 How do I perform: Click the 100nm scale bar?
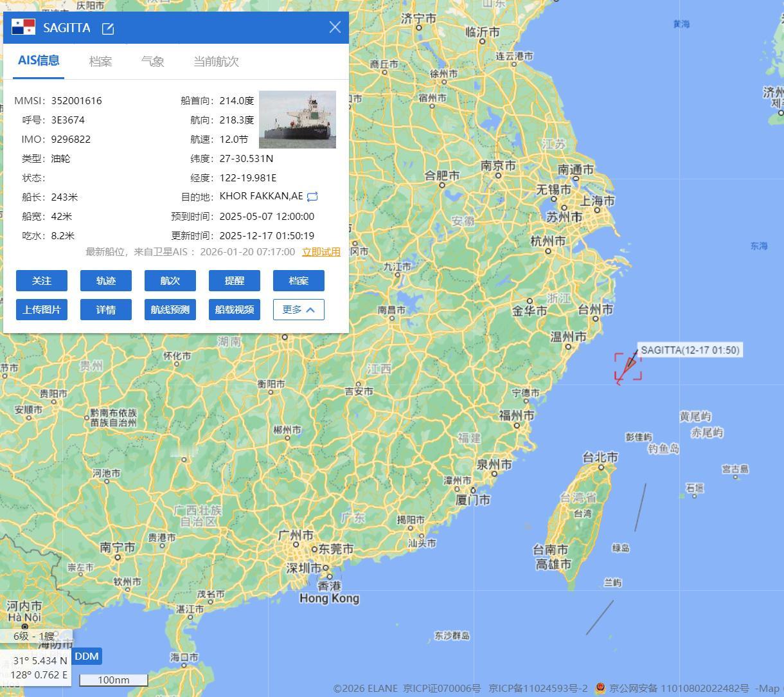click(114, 680)
